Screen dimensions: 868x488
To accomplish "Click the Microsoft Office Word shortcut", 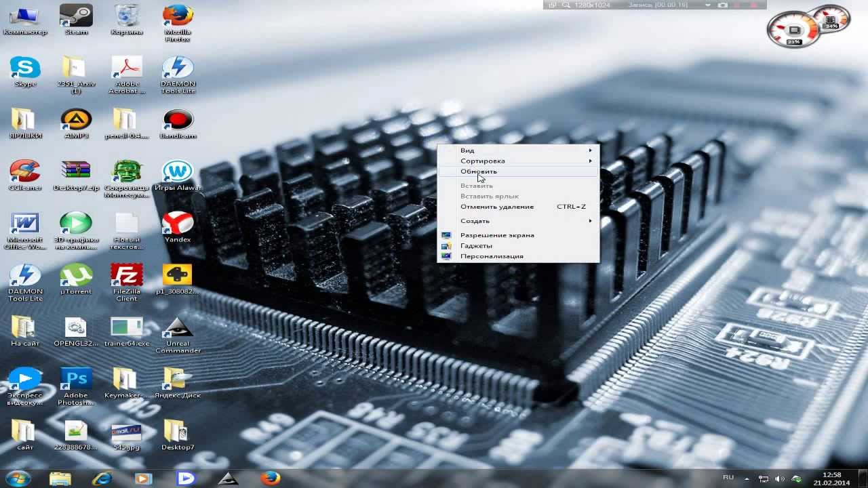I will point(25,231).
